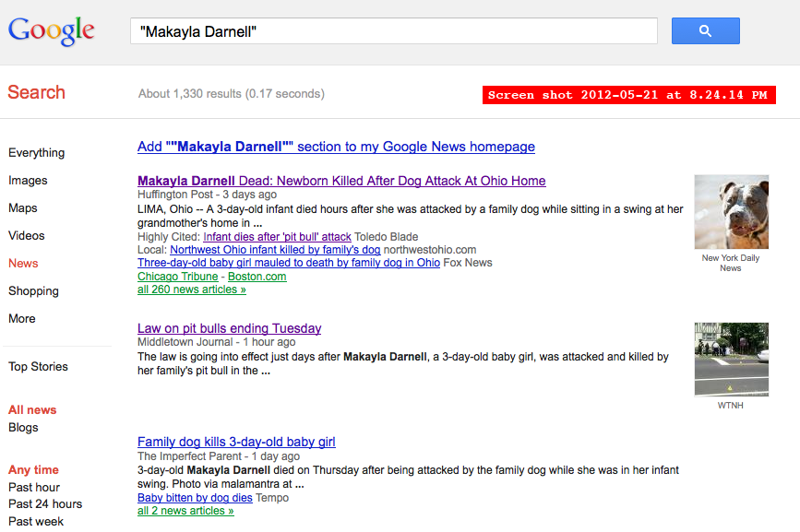The height and width of the screenshot is (532, 800).
Task: Click the snippet starting "LIMA, Ohio"
Action: click(x=411, y=216)
